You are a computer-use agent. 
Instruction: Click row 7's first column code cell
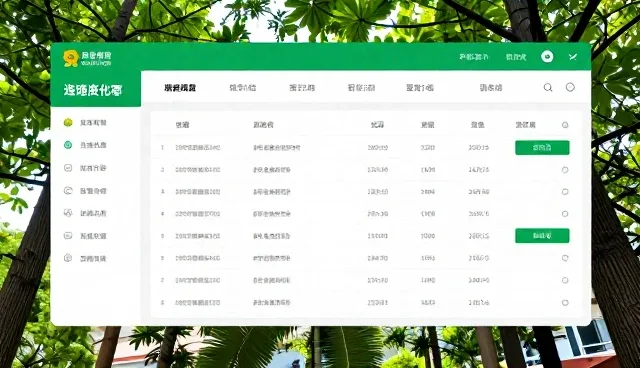point(198,280)
